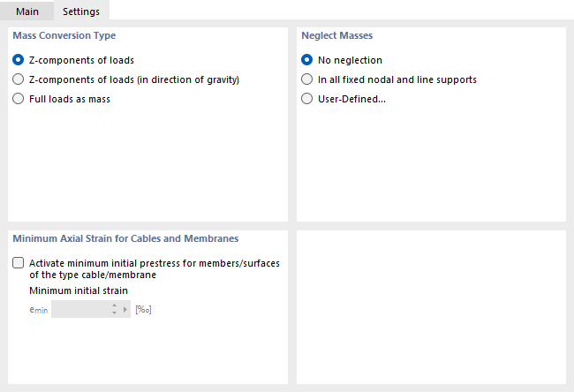Select the first 'Z-components of loads' radio button
The image size is (574, 392).
[x=19, y=60]
